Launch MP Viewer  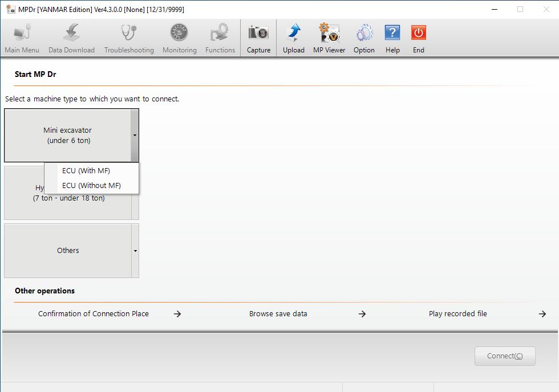[329, 35]
